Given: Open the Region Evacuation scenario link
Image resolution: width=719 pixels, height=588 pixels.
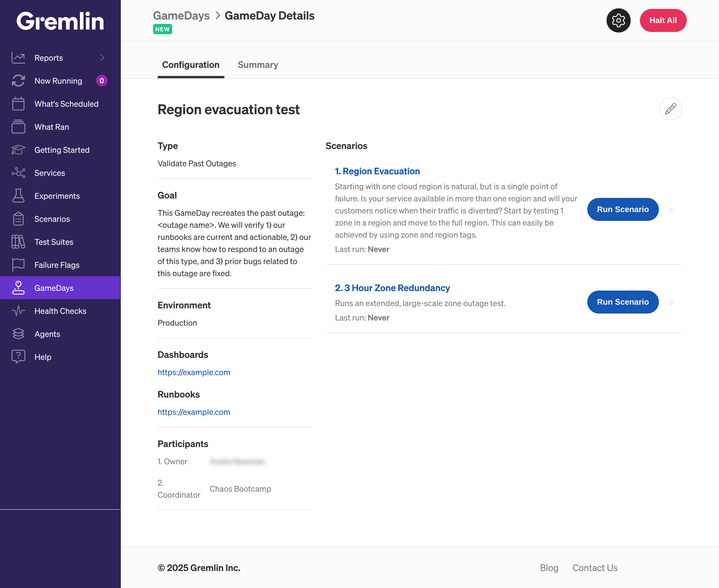Looking at the screenshot, I should click(377, 171).
